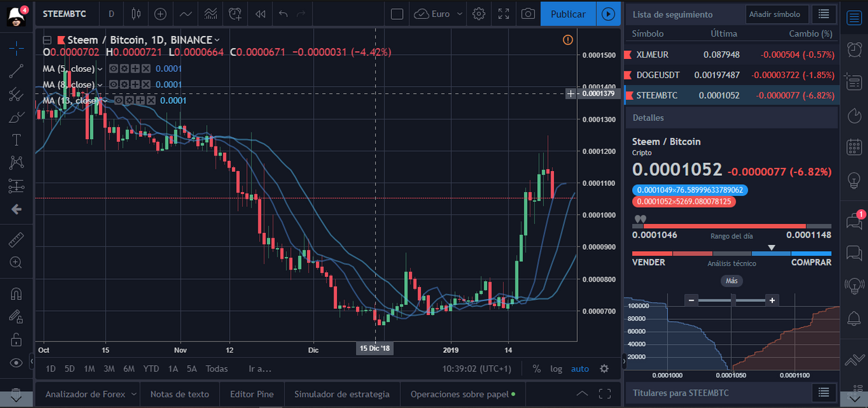Open Simulador de estrategia tab

[x=342, y=394]
